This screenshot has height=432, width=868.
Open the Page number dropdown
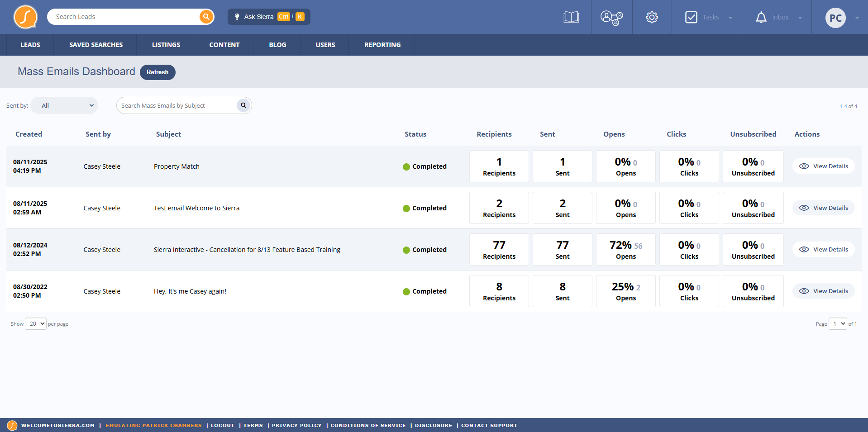(838, 323)
